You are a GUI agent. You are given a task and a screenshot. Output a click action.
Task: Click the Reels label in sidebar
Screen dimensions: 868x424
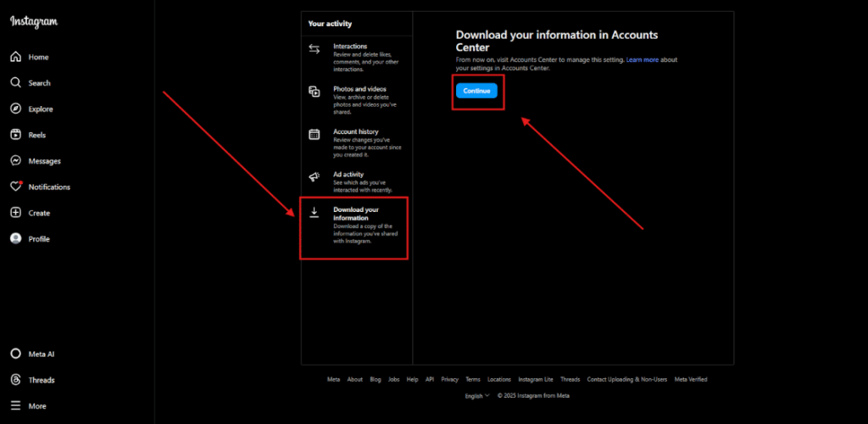[x=37, y=135]
